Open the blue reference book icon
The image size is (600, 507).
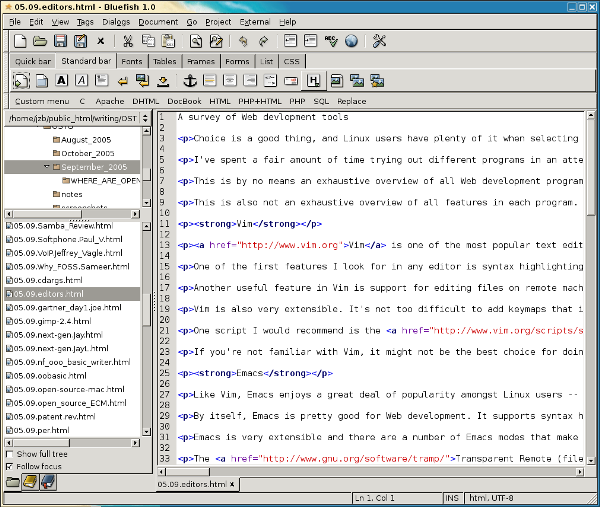48,482
